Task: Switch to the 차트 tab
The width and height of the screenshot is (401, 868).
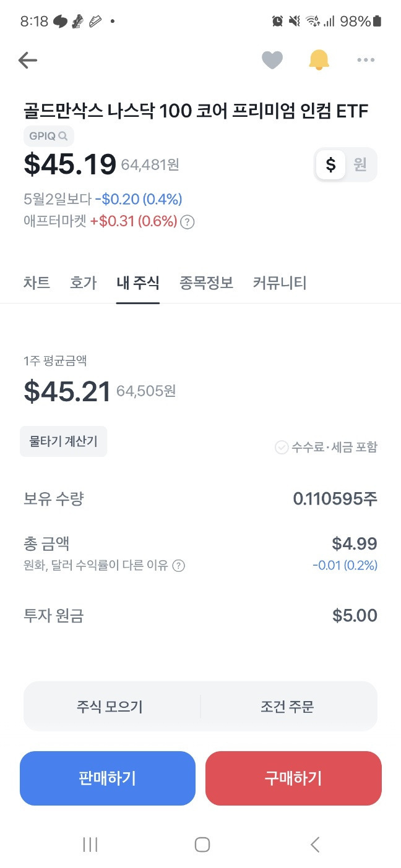Action: tap(37, 283)
